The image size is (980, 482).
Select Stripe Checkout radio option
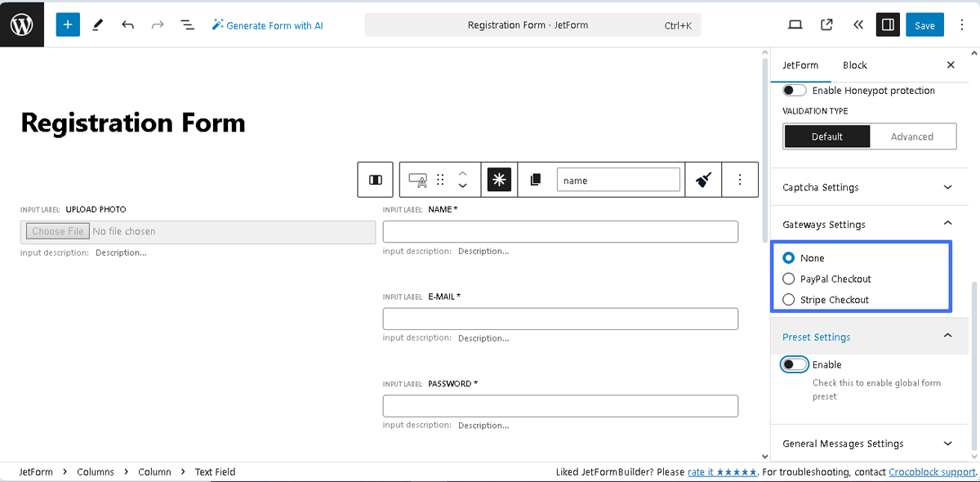tap(788, 300)
